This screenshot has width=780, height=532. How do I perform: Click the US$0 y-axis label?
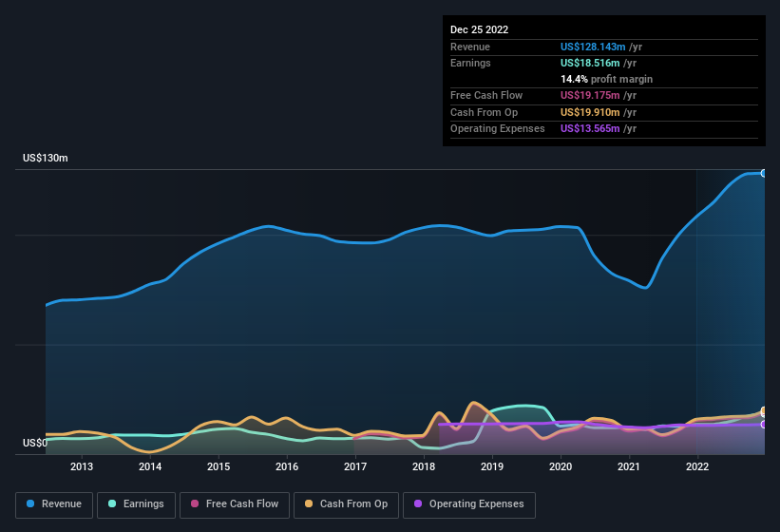tap(35, 444)
